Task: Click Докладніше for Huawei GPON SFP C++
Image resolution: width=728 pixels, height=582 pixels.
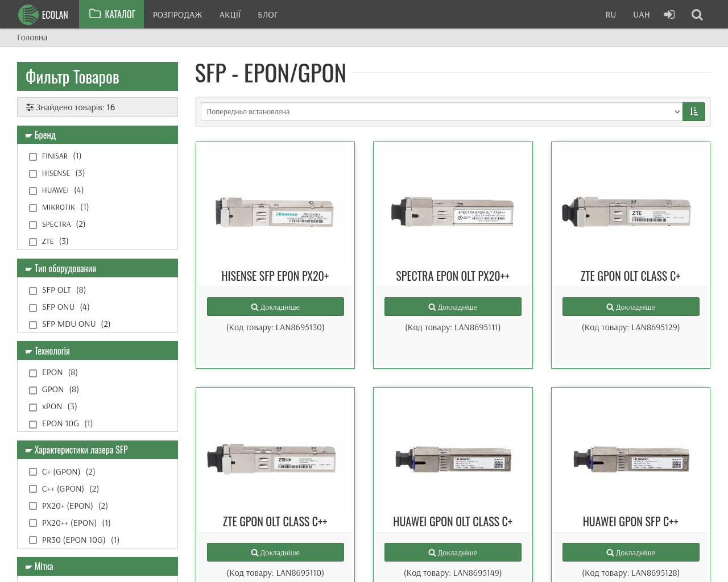Action: click(631, 552)
